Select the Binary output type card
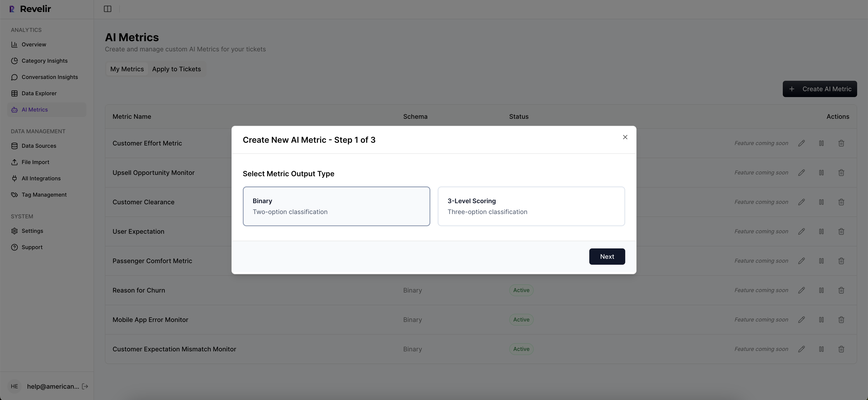 336,206
